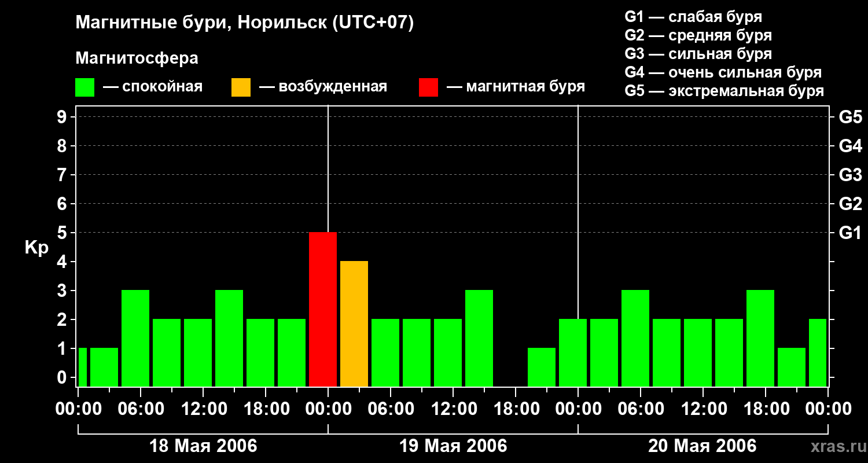This screenshot has height=463, width=868.
Task: Click the G5 label on right axis
Action: pos(850,117)
